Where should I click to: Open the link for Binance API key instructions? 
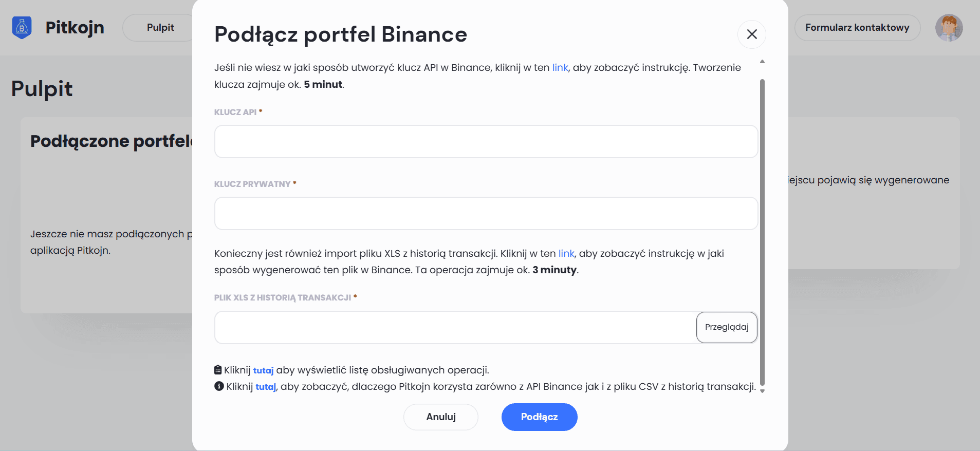pyautogui.click(x=560, y=67)
